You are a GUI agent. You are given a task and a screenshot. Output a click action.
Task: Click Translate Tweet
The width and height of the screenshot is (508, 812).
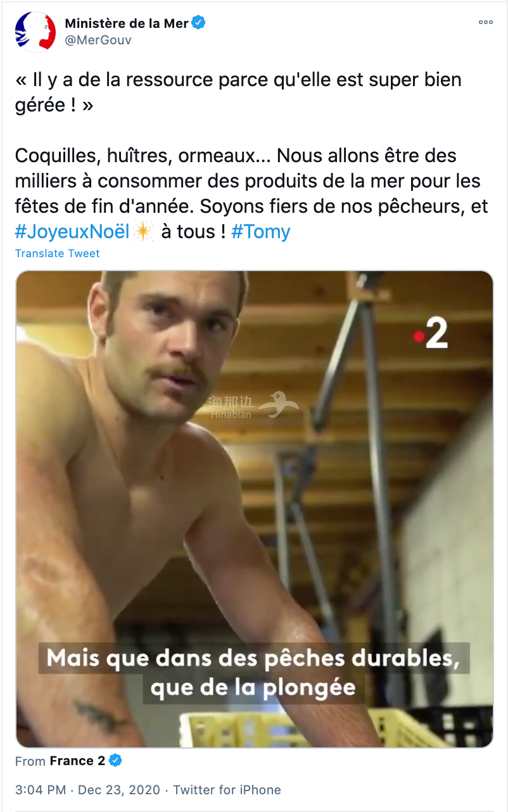(x=58, y=253)
